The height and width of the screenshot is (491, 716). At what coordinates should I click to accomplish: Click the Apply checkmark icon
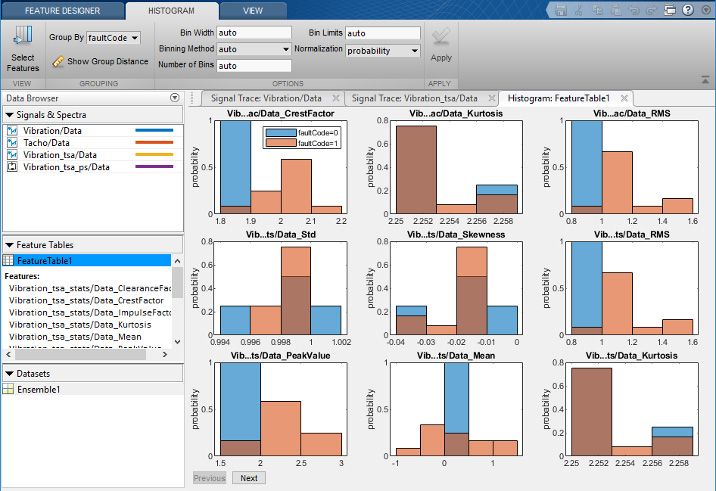click(x=440, y=38)
